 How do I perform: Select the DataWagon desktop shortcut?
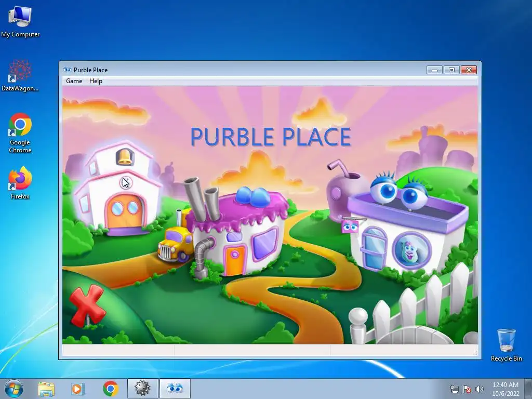(x=20, y=76)
